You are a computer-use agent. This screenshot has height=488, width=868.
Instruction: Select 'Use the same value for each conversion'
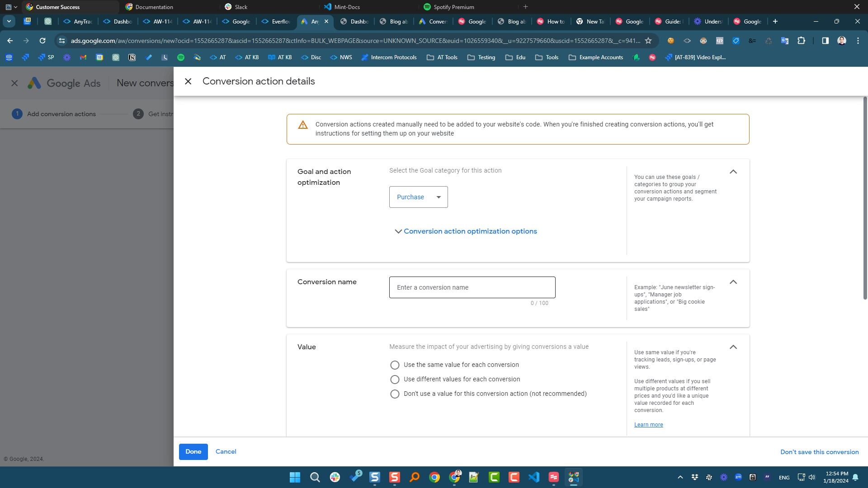click(395, 365)
